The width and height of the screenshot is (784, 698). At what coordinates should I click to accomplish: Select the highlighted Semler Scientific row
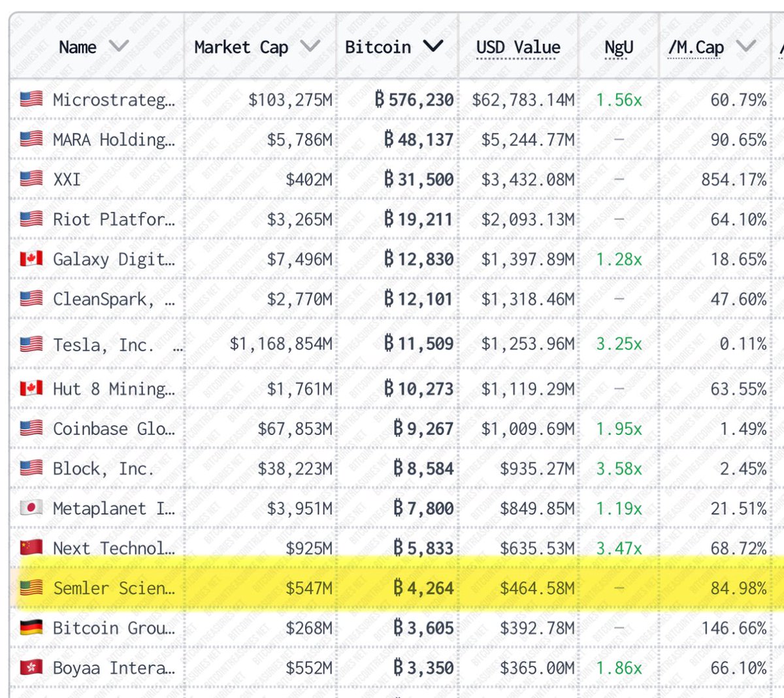click(x=392, y=586)
